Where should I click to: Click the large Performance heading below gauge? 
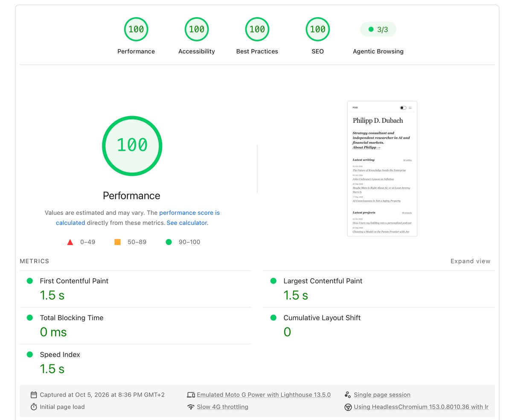pyautogui.click(x=132, y=196)
